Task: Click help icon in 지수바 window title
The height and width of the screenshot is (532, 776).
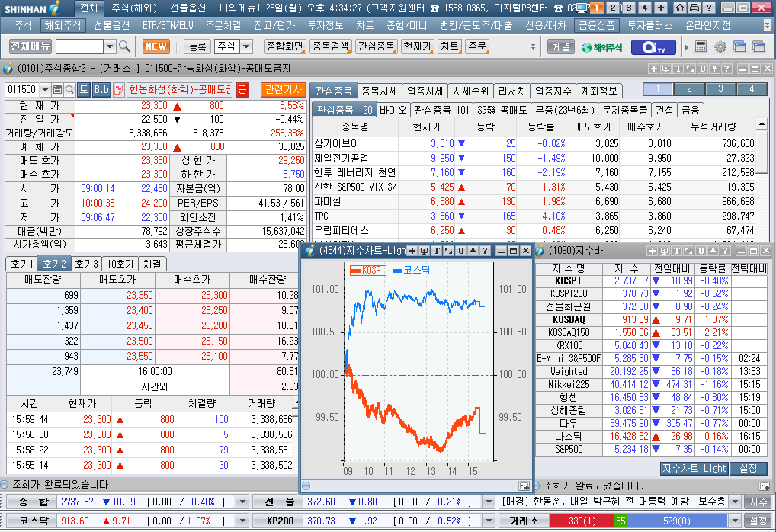Action: point(725,251)
